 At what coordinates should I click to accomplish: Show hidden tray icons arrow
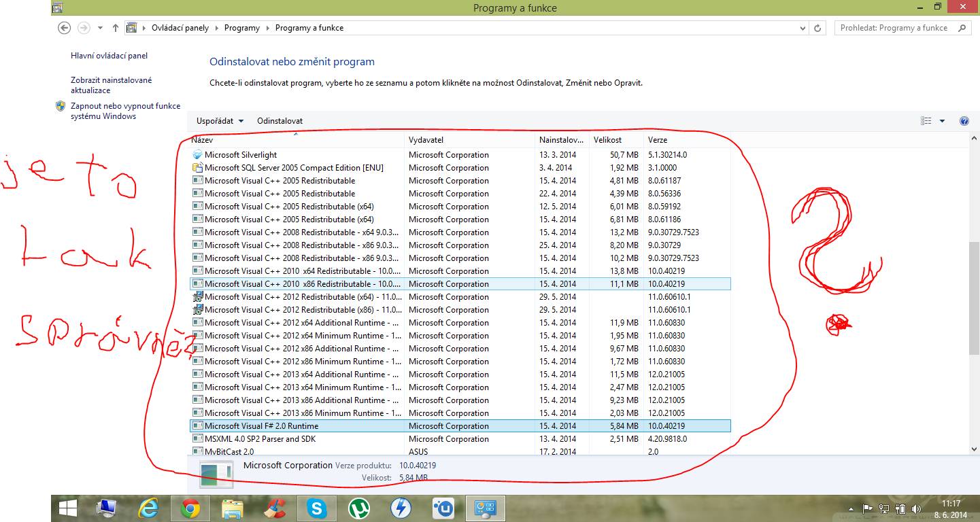click(x=851, y=508)
